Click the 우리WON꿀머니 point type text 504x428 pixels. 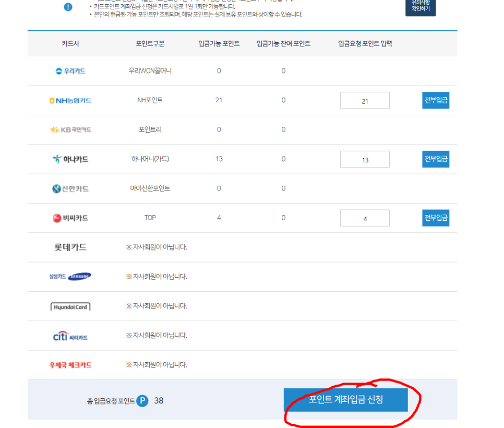(x=150, y=71)
